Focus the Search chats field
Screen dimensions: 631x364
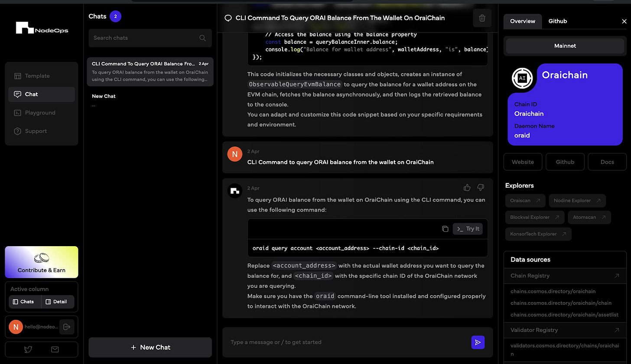150,38
